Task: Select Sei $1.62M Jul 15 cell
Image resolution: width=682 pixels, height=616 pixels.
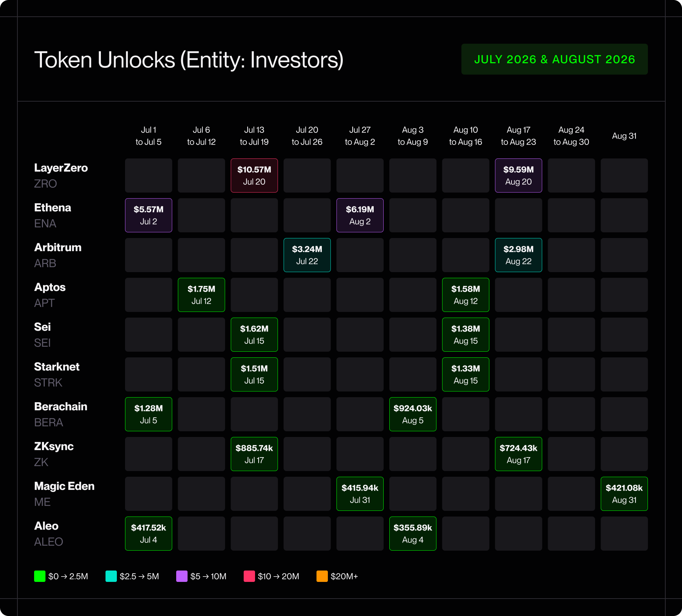Action: (x=254, y=335)
